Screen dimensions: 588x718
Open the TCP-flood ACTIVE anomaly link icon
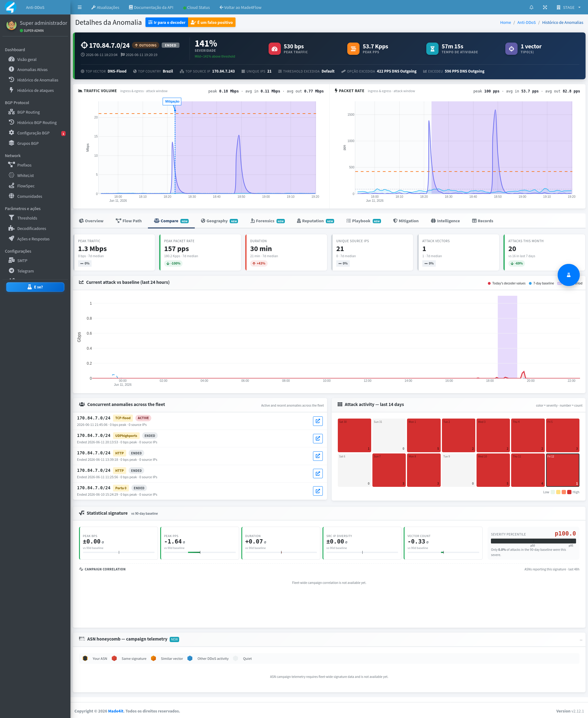click(318, 421)
